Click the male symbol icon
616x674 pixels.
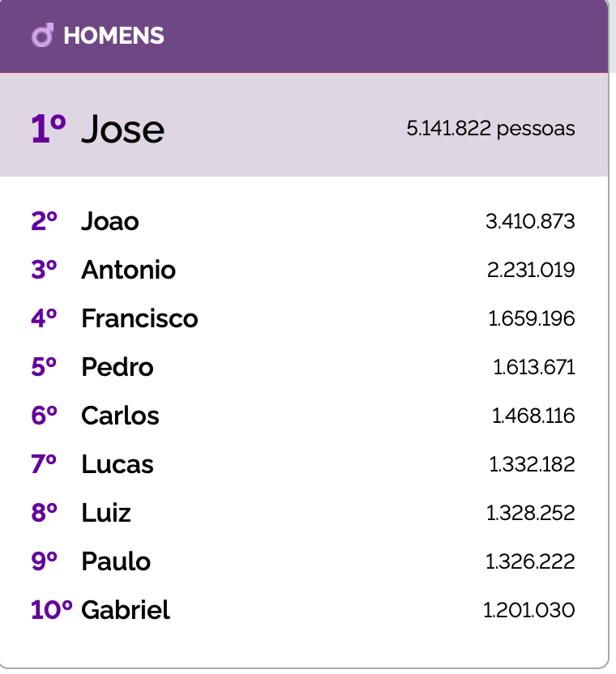(x=42, y=36)
